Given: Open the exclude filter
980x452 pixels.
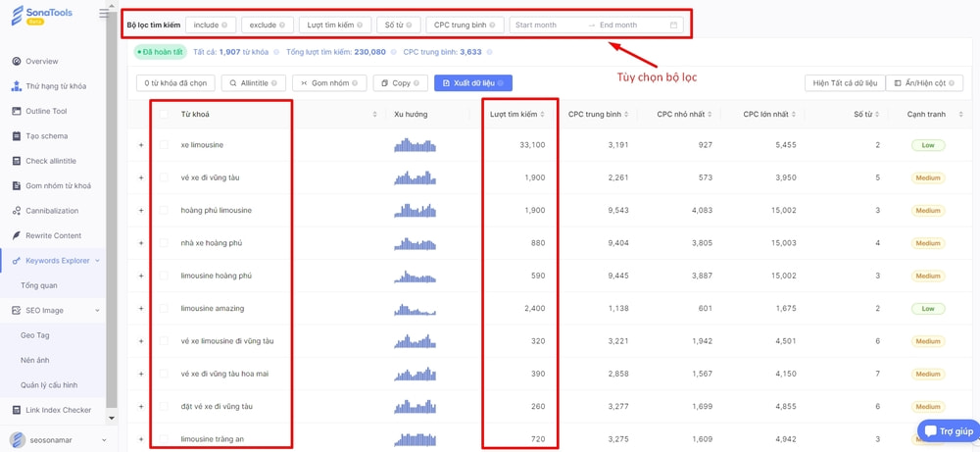Looking at the screenshot, I should [x=267, y=25].
